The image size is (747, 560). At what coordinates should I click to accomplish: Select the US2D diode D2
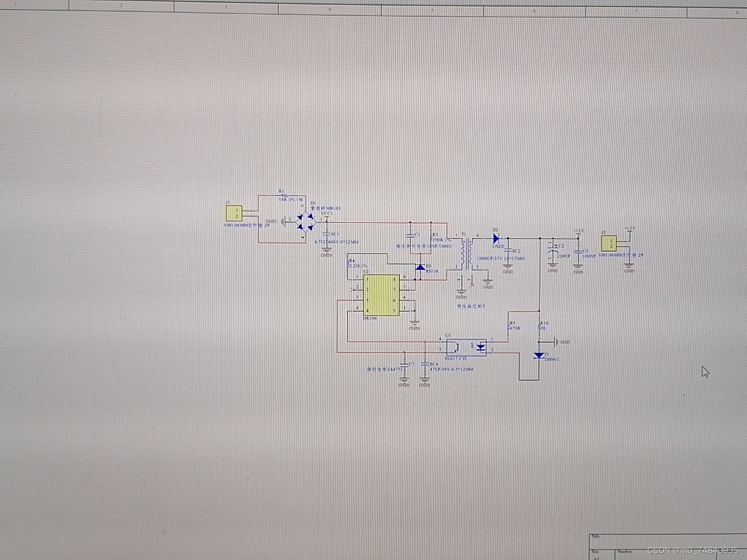pos(496,239)
